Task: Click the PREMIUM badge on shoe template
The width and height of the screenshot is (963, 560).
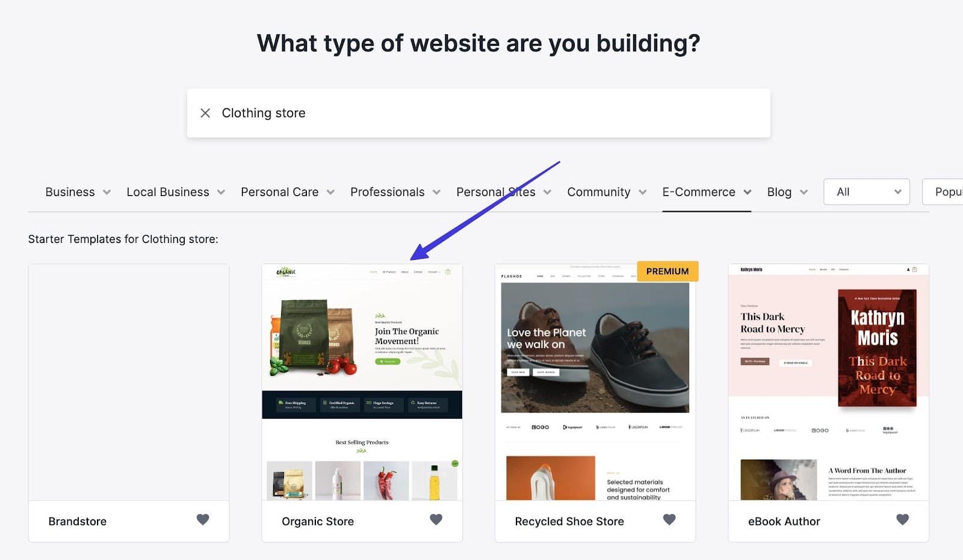Action: 667,271
